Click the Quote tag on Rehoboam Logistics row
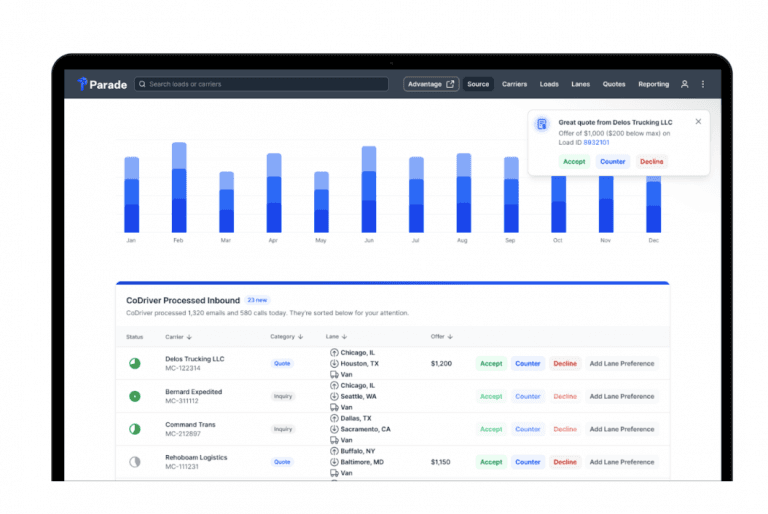Image resolution: width=768 pixels, height=514 pixels. coord(282,462)
